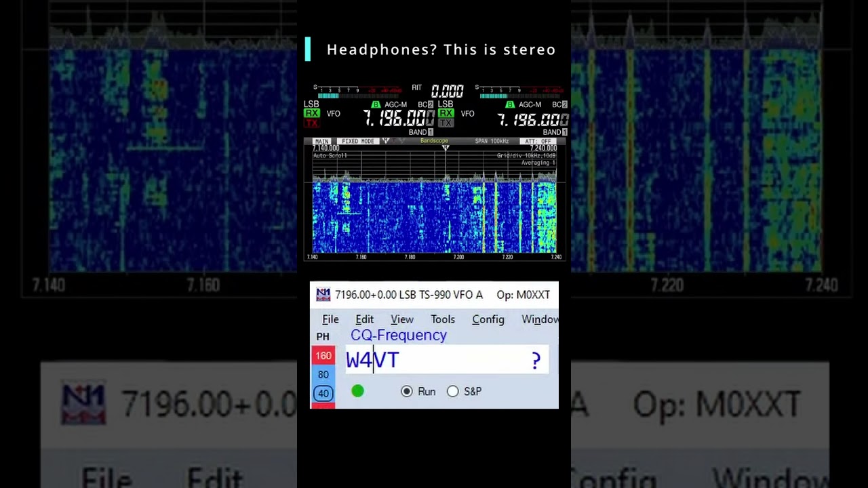Click the MAIN button on the bandscope bar
The image size is (868, 488).
click(x=321, y=141)
